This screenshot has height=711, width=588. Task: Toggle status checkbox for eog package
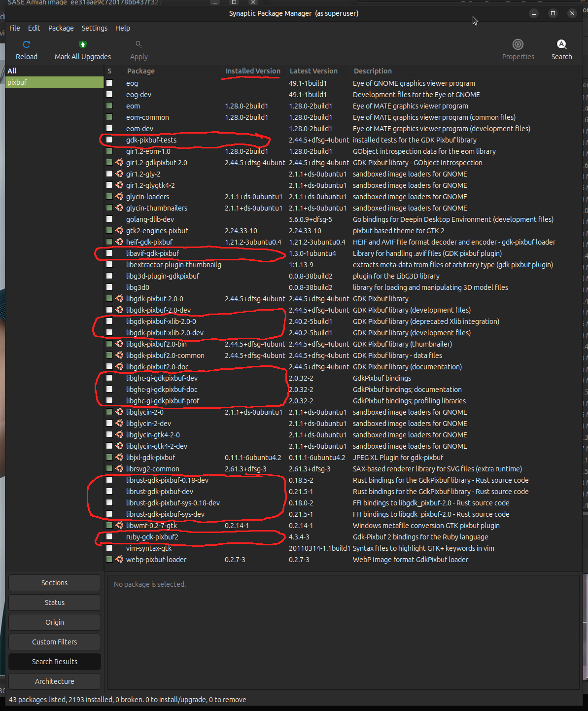[x=109, y=83]
